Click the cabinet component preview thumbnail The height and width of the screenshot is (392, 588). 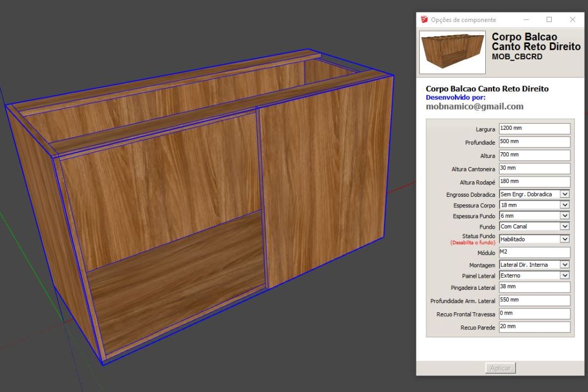[452, 52]
